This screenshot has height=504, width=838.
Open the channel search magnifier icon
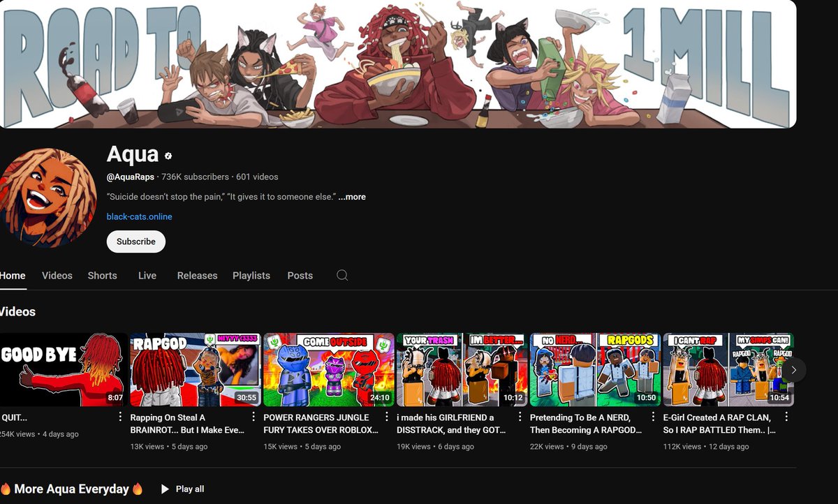342,275
